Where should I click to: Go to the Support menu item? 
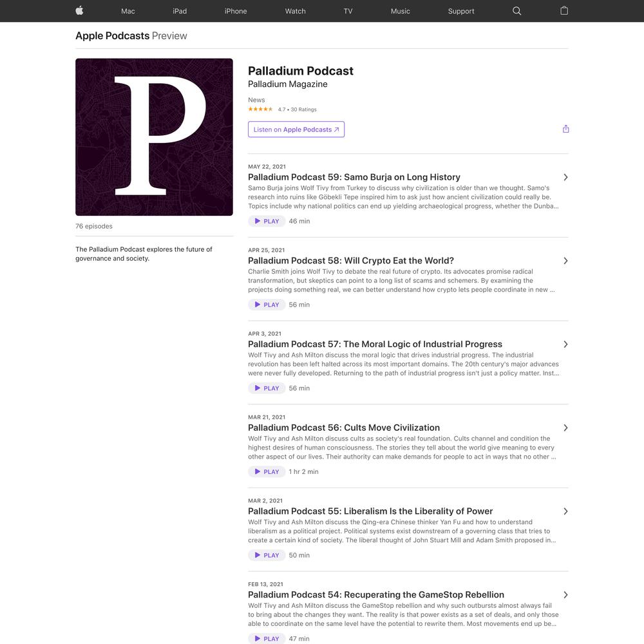tap(461, 11)
